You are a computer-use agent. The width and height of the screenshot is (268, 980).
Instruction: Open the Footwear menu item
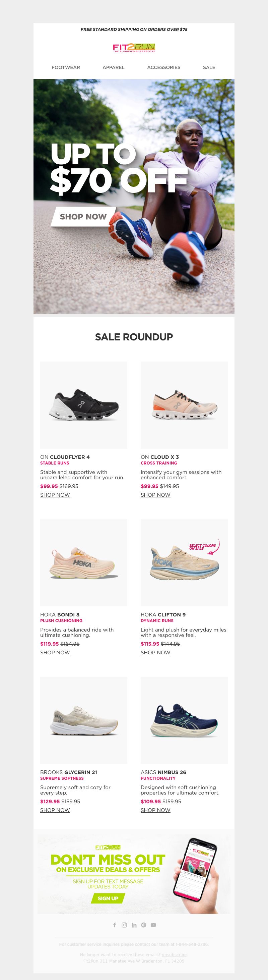(66, 67)
